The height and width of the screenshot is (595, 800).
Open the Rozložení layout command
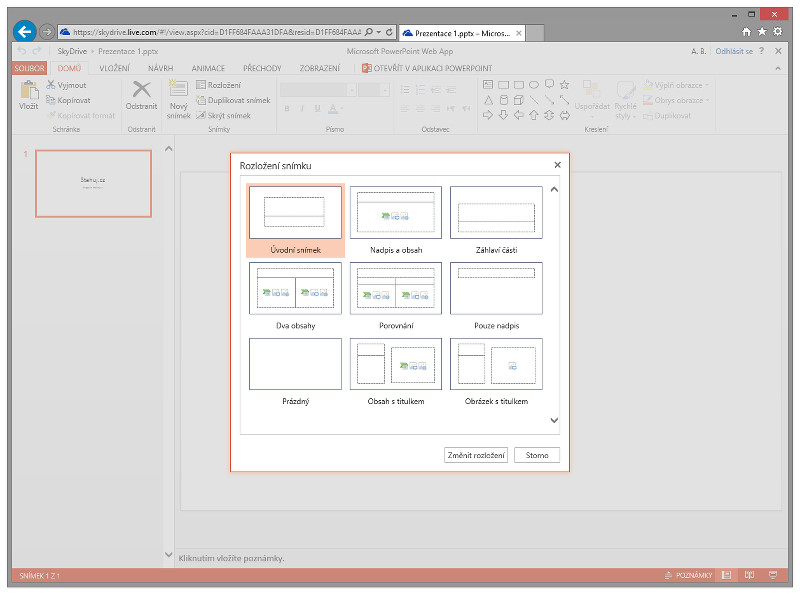(218, 85)
